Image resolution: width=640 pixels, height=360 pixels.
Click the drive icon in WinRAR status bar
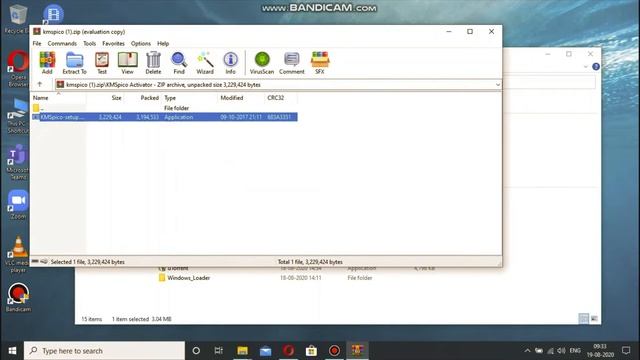pyautogui.click(x=35, y=262)
